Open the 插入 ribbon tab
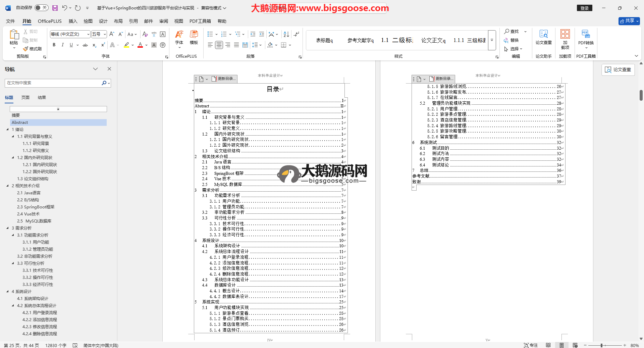 [73, 21]
